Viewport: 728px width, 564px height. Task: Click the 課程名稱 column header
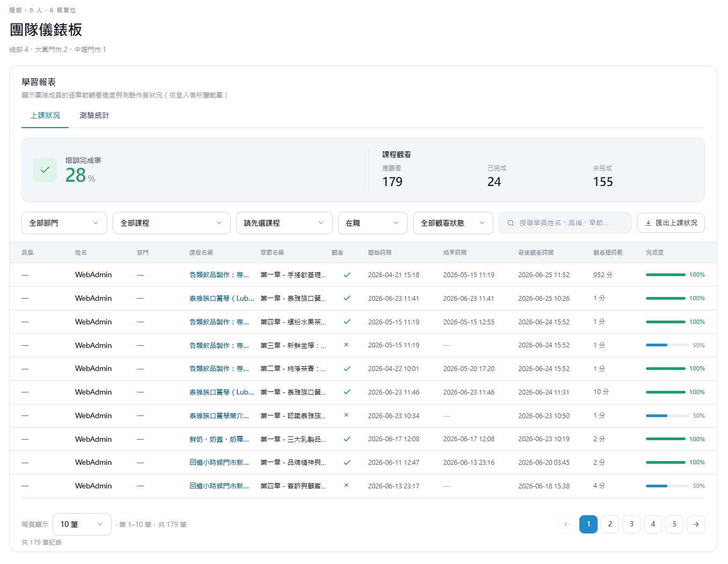point(201,253)
